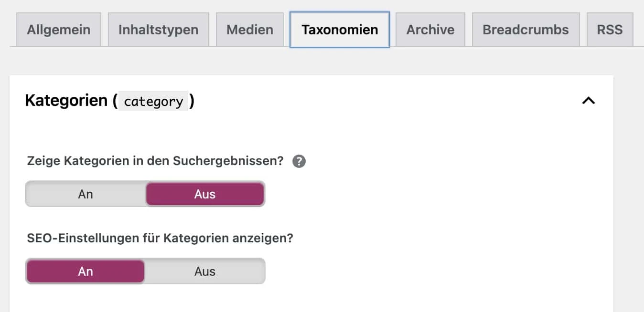Switch to the Allgemein tab
644x312 pixels.
point(59,29)
